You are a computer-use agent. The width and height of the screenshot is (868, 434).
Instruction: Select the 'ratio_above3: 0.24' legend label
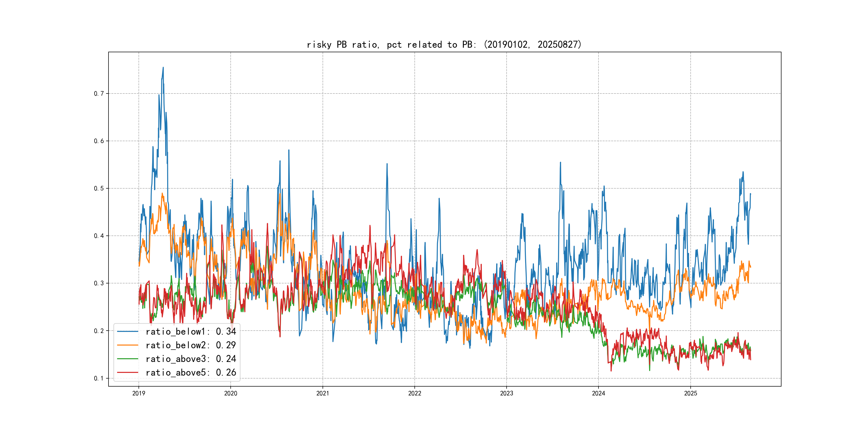(191, 359)
